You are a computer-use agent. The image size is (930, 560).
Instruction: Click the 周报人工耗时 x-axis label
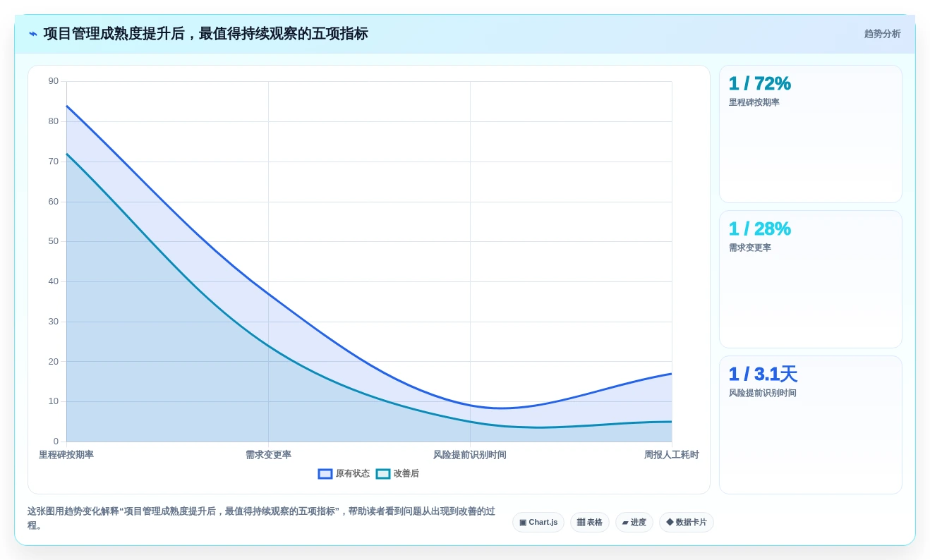coord(671,455)
